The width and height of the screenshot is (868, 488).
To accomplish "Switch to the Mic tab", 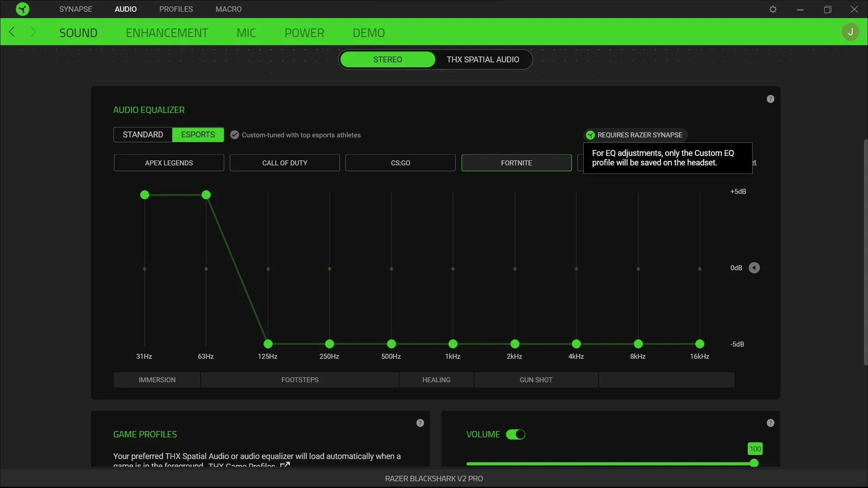I will click(x=246, y=33).
